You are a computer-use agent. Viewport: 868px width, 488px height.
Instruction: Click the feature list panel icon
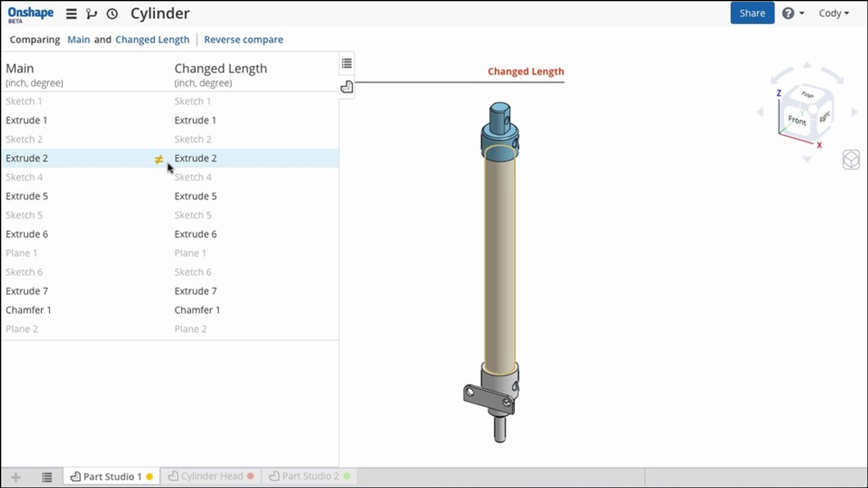[x=347, y=63]
